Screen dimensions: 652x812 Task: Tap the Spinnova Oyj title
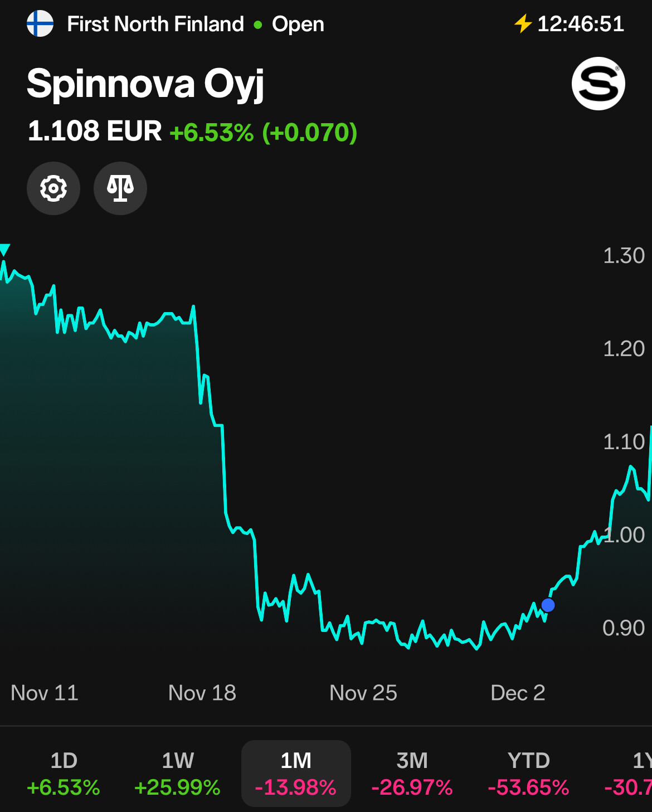(145, 84)
